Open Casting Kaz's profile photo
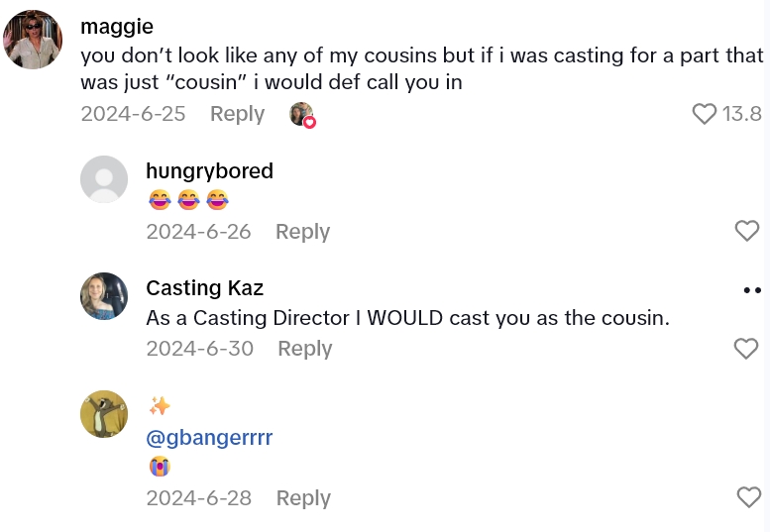 pos(104,296)
